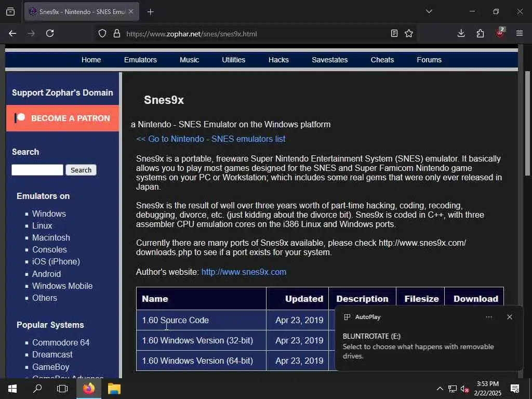Close the Snes9x browser tab
Screen dimensions: 532x399
[x=131, y=11]
